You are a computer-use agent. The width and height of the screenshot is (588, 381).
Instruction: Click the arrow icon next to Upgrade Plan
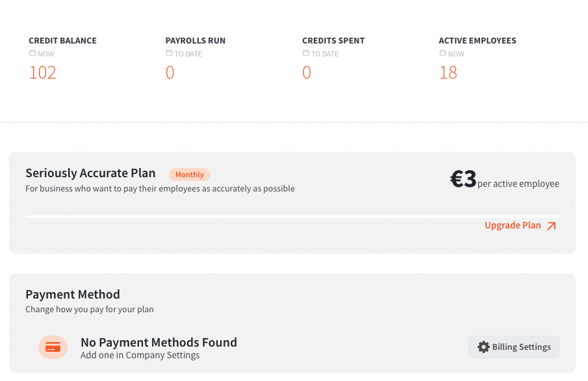click(x=551, y=225)
